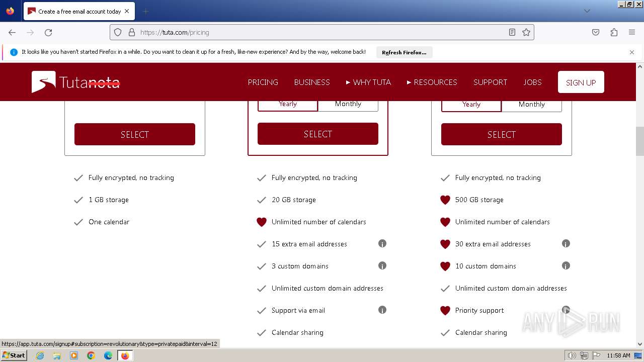This screenshot has height=362, width=644.
Task: Select Yearly billing in right plan
Action: (x=471, y=105)
